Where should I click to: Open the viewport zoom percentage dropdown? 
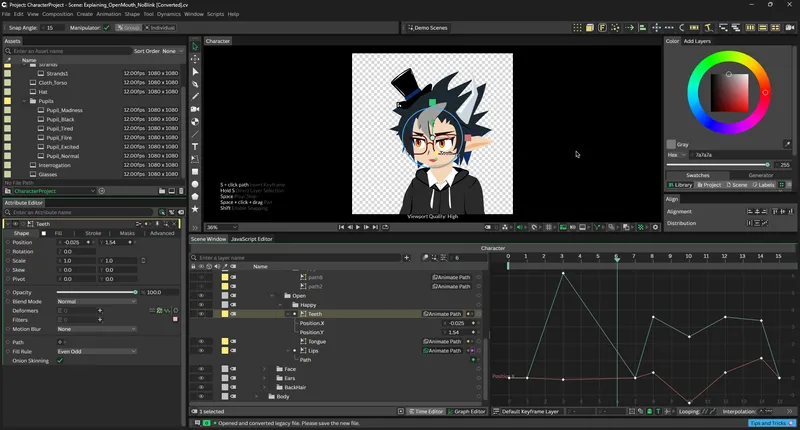click(221, 227)
